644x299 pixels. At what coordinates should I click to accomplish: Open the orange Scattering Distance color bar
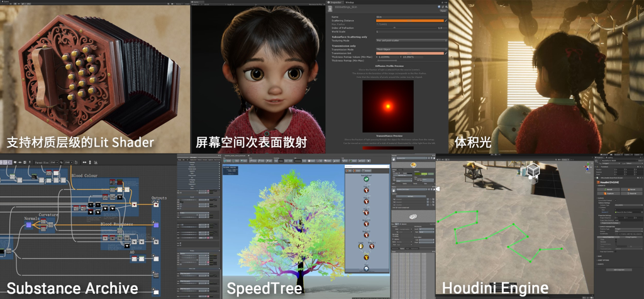(x=410, y=21)
